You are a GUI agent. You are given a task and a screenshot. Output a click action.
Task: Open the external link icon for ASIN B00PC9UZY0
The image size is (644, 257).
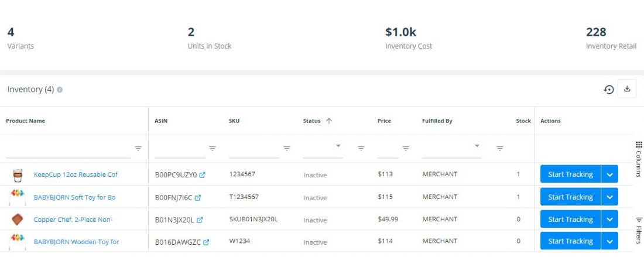202,175
